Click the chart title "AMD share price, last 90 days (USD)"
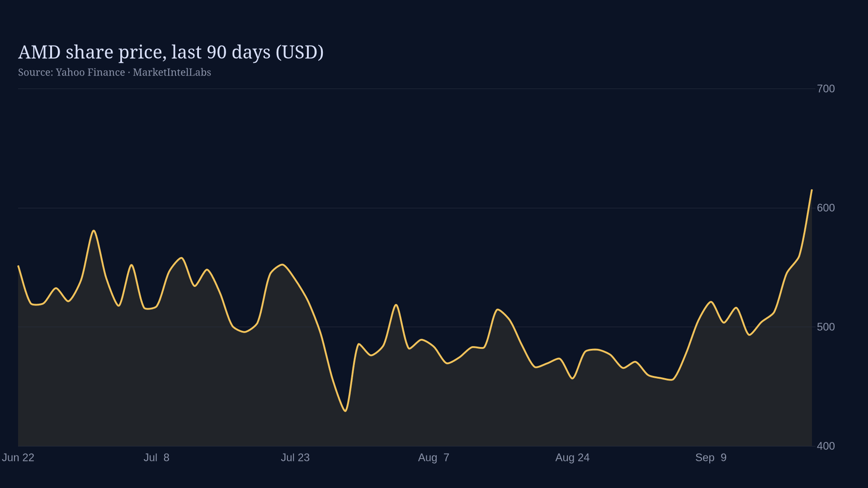Screen dimensions: 868x488 (x=171, y=52)
